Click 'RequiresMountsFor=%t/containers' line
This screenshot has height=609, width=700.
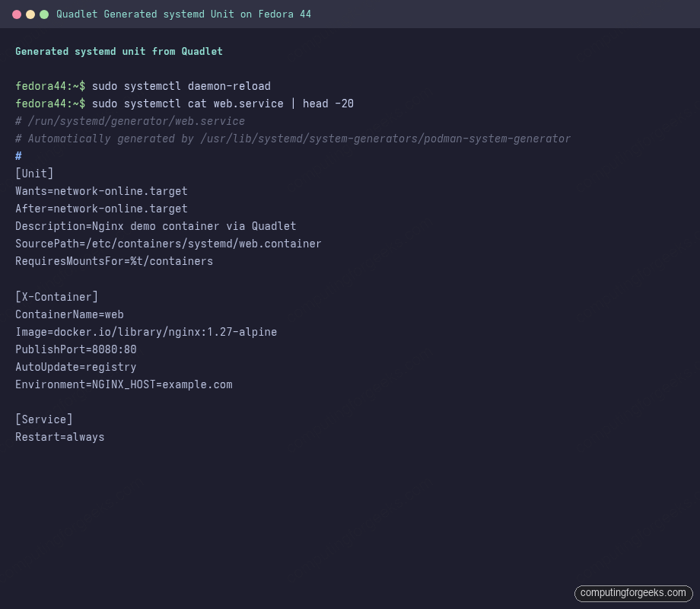point(114,261)
